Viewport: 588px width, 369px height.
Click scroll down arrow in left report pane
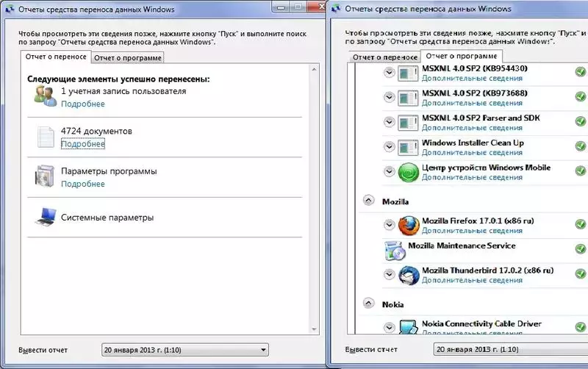click(314, 329)
